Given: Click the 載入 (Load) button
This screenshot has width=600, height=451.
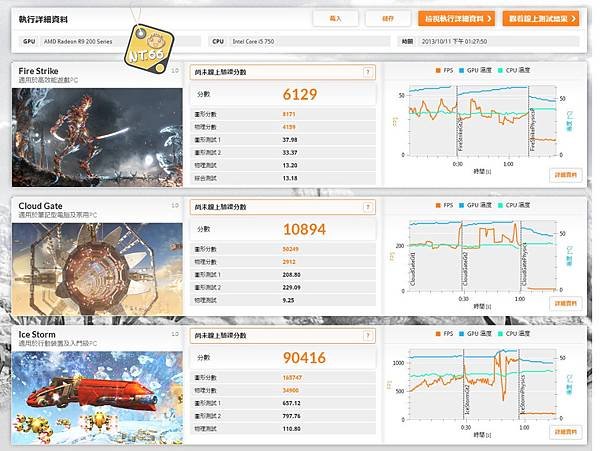Looking at the screenshot, I should coord(336,18).
